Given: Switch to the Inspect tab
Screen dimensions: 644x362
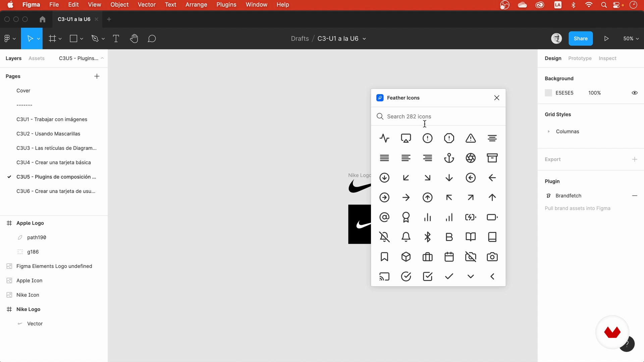Looking at the screenshot, I should click(607, 58).
